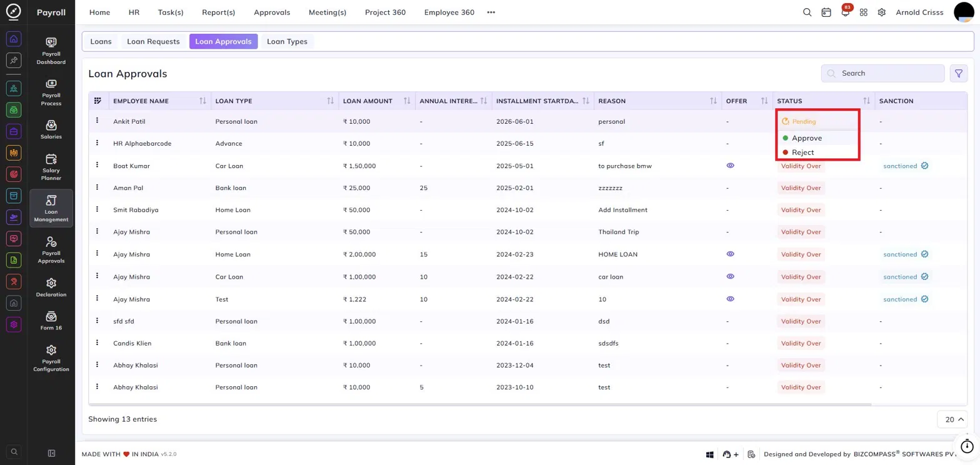Click the pin icon in far-left rail
This screenshot has width=980, height=465.
point(14,60)
